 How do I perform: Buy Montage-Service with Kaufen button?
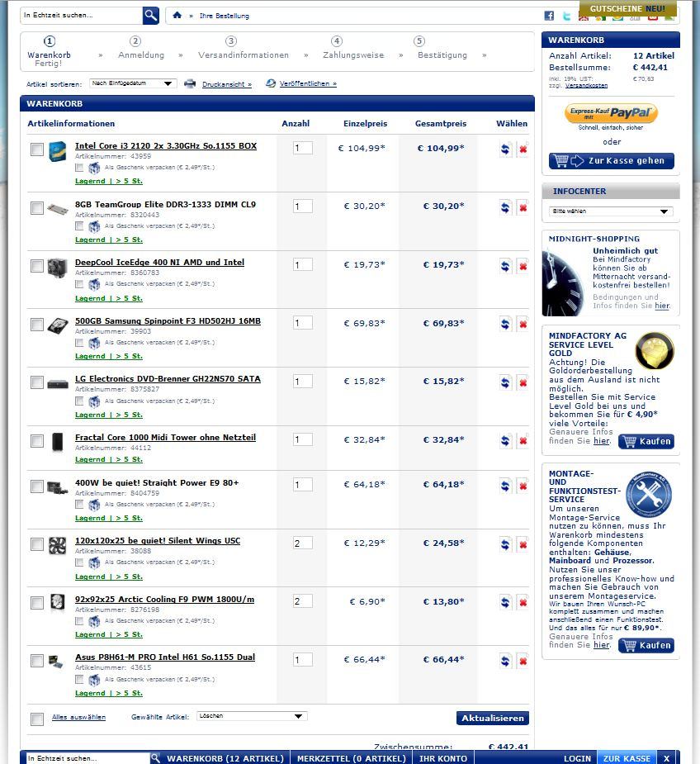[x=646, y=646]
